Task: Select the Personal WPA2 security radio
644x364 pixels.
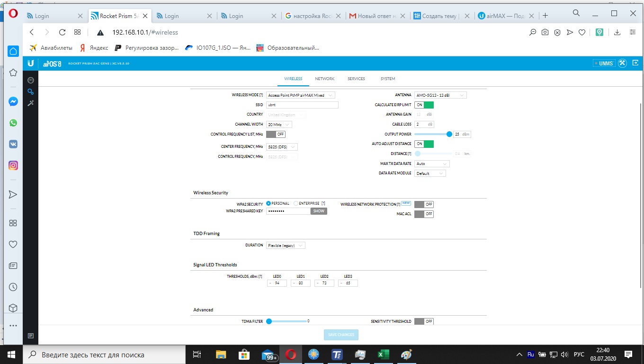Action: tap(268, 203)
